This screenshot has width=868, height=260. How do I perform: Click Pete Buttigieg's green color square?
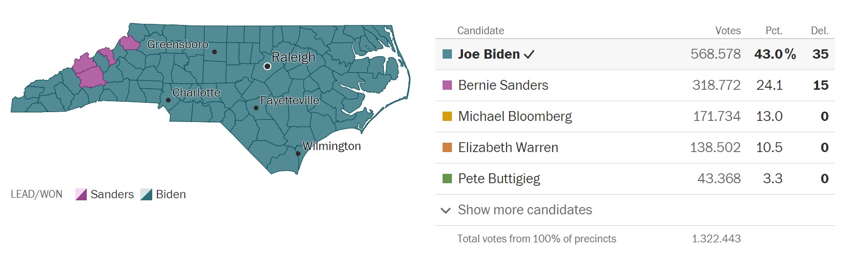point(447,179)
